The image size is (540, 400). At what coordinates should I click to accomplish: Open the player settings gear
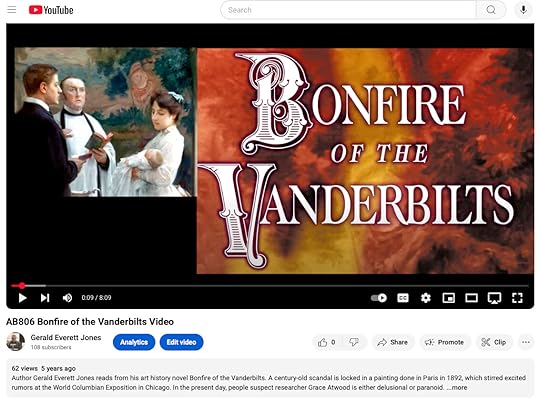426,298
